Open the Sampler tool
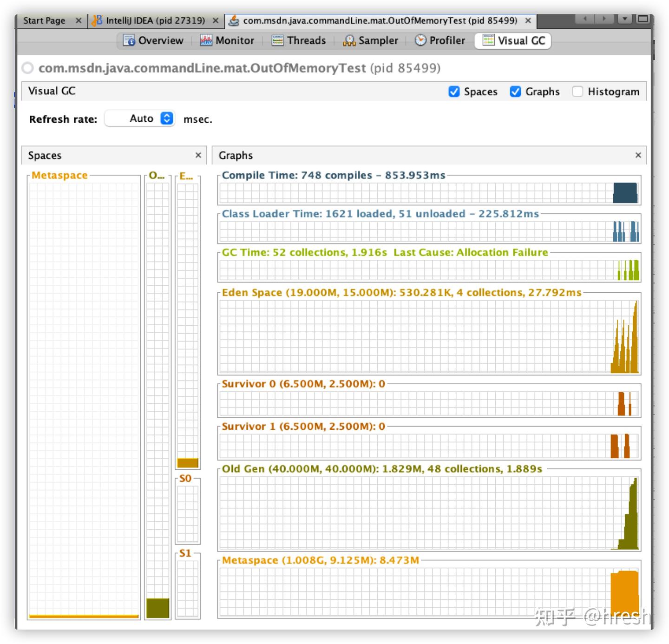The width and height of the screenshot is (669, 644). click(x=349, y=41)
